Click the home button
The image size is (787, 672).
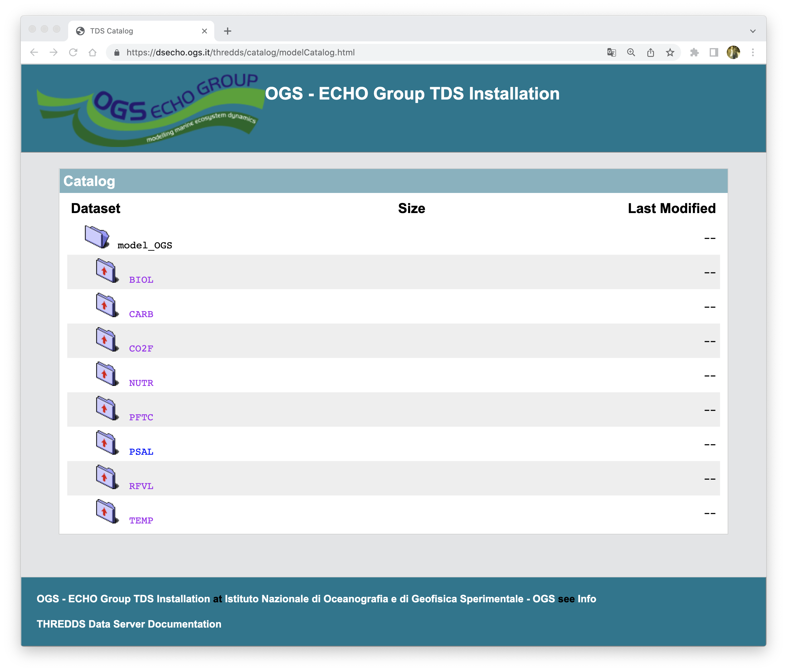coord(92,52)
